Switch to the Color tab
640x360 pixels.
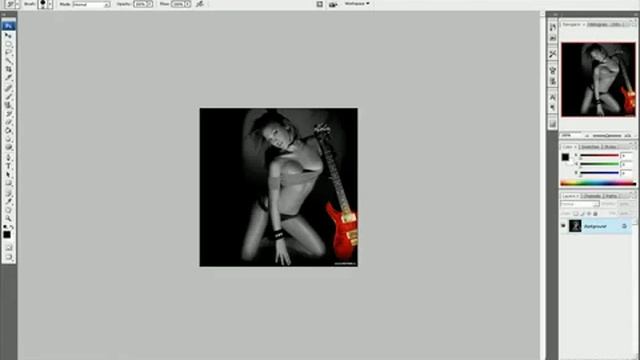[x=569, y=147]
